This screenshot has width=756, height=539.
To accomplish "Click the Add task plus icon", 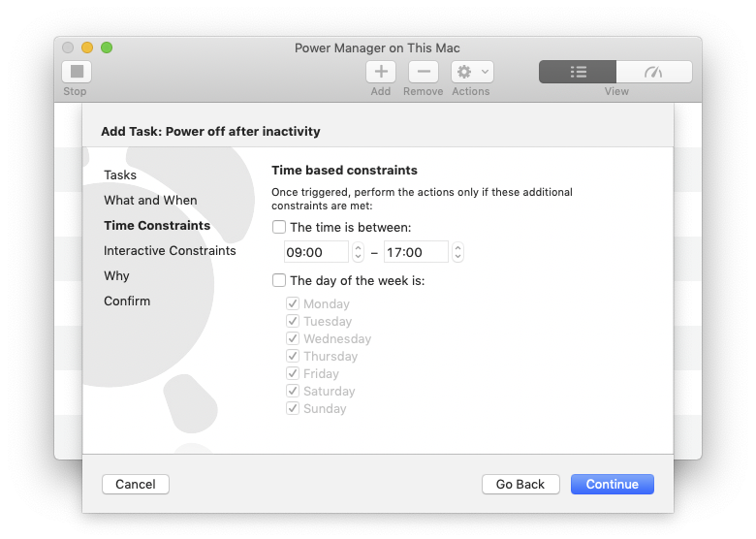I will [x=381, y=72].
